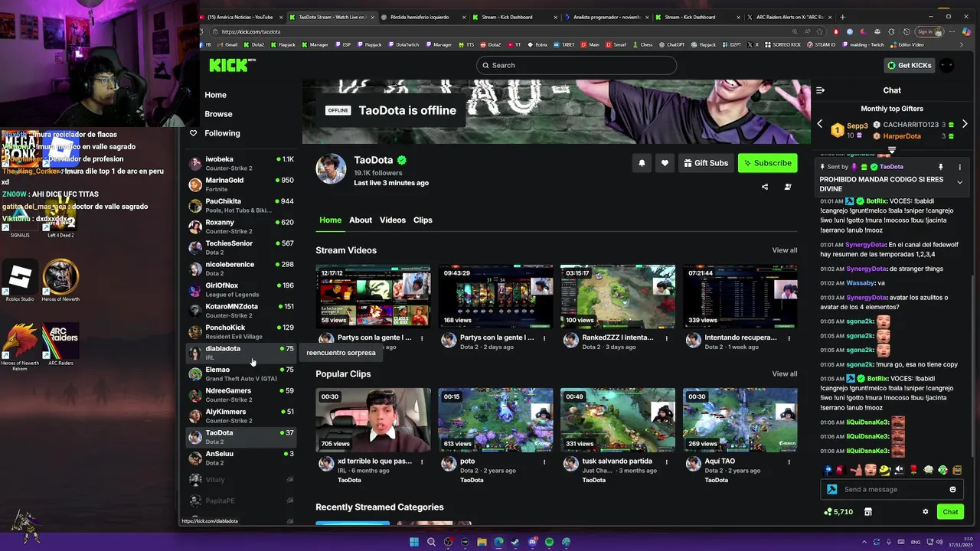This screenshot has height=551, width=980.
Task: Open offline channel Vitaly in the sidebar
Action: (241, 480)
